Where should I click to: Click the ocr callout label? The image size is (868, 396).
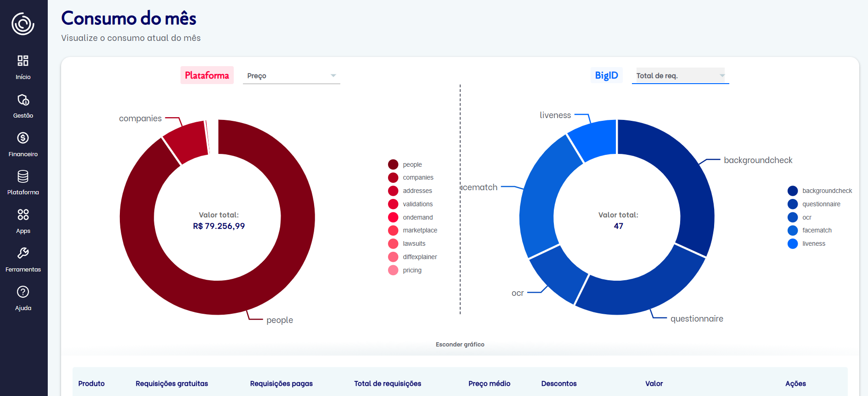pos(518,293)
